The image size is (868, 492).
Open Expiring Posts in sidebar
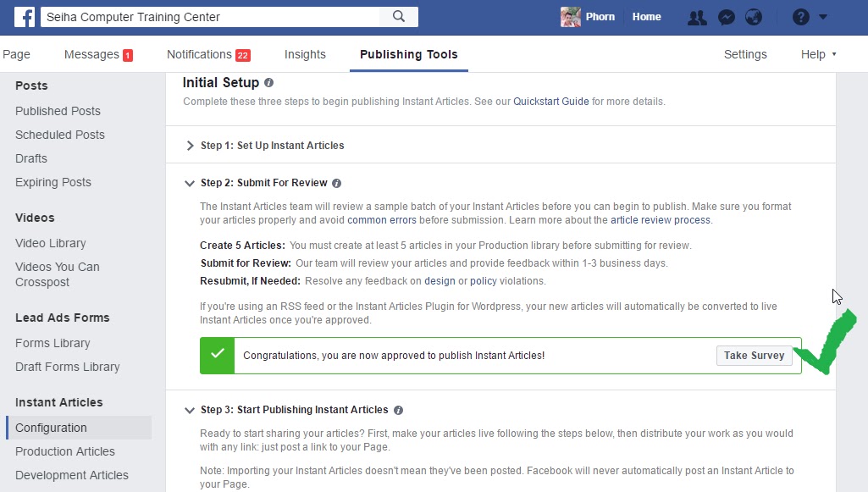tap(53, 182)
